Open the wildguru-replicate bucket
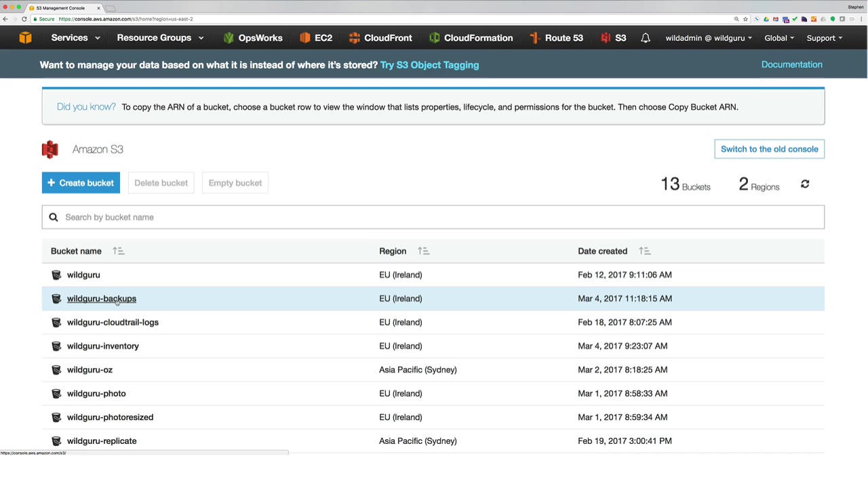 tap(102, 441)
